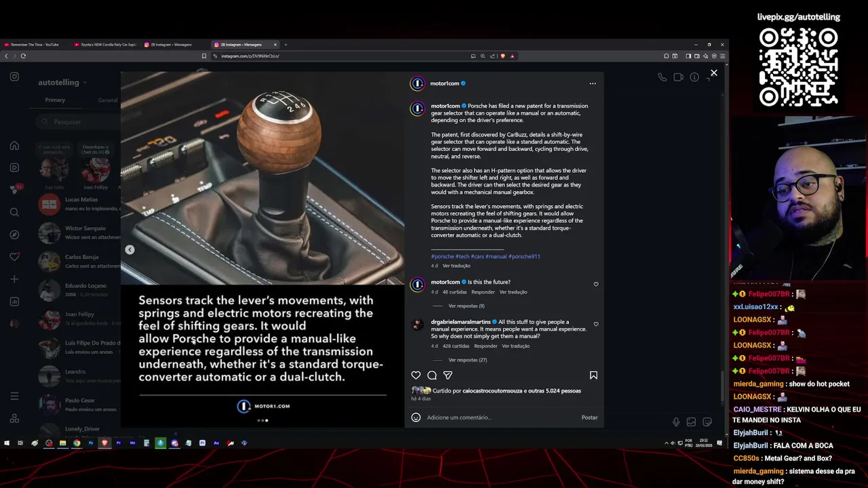The width and height of the screenshot is (868, 488).
Task: Share the post using the paper plane icon
Action: coord(448,375)
